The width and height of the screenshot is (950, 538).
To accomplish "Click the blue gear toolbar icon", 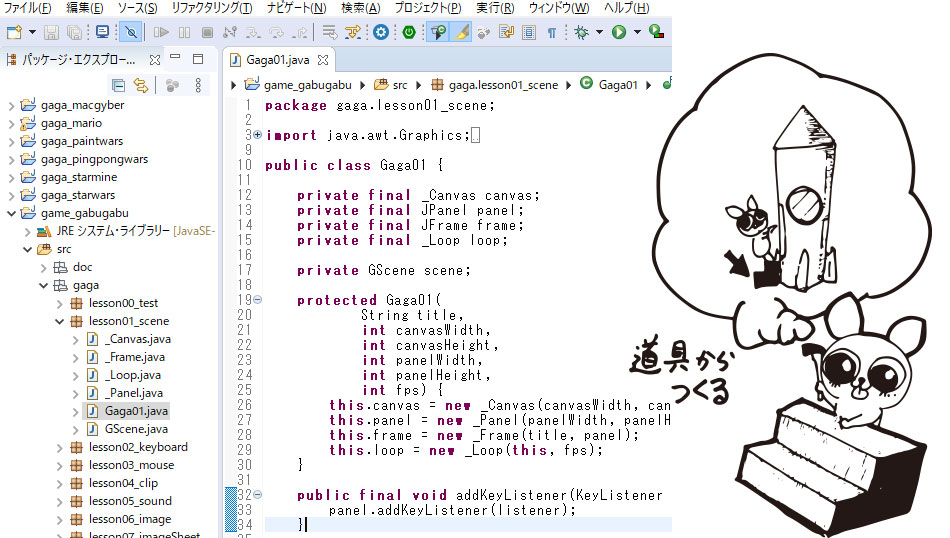I will click(380, 32).
